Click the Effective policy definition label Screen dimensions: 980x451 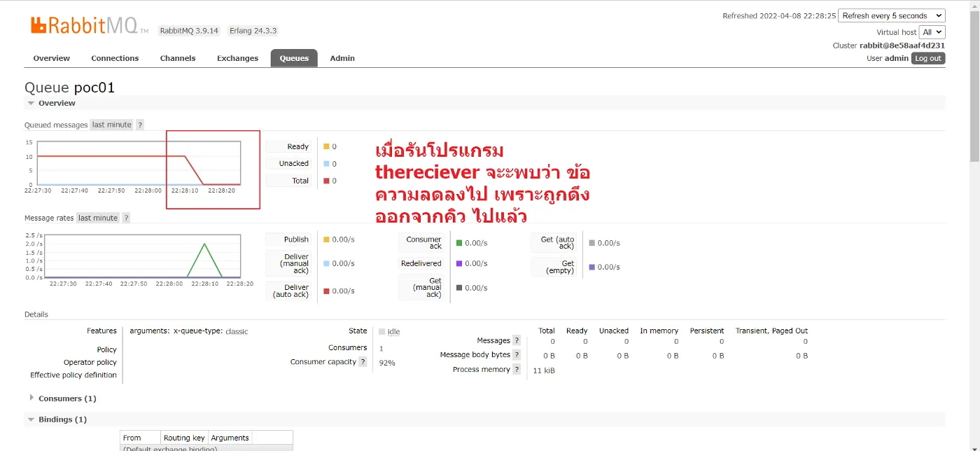pyautogui.click(x=73, y=375)
